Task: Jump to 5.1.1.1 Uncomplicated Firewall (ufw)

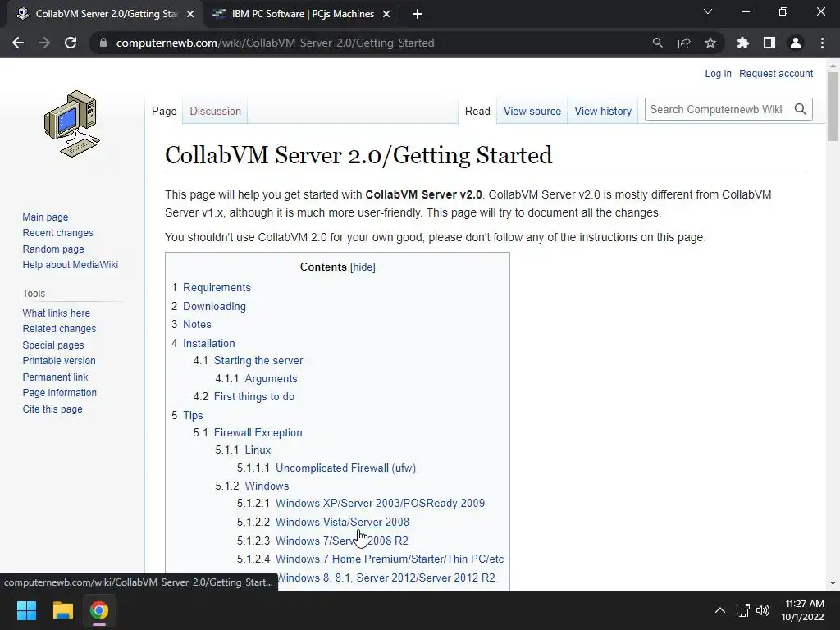Action: click(x=326, y=468)
